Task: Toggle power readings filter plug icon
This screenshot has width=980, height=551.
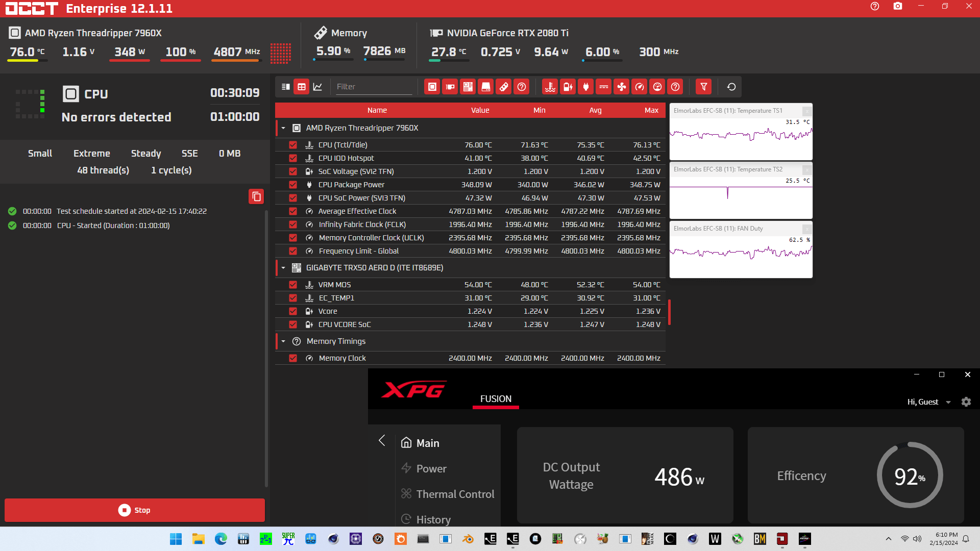Action: coord(586,87)
